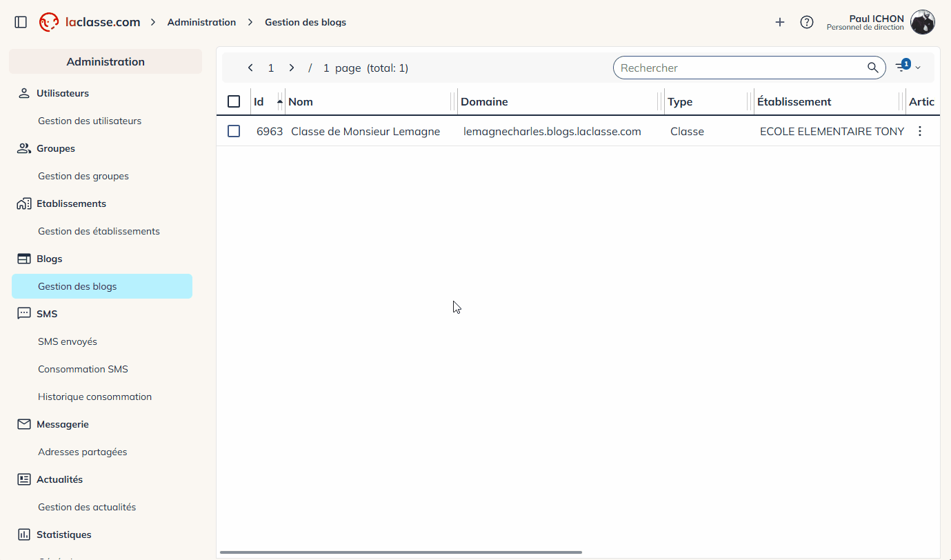This screenshot has height=560, width=951.
Task: Click the SMS section icon
Action: 24,314
